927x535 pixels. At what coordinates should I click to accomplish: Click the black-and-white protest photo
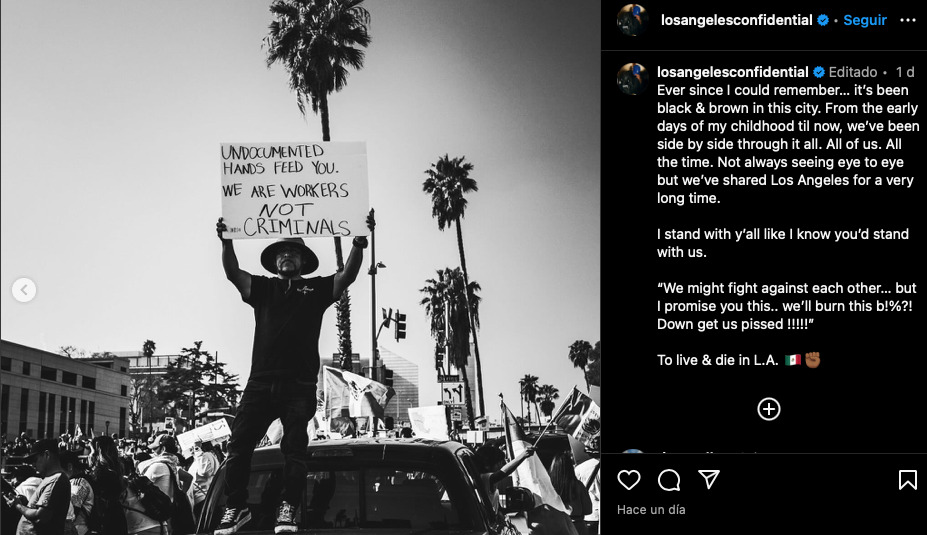[300, 267]
